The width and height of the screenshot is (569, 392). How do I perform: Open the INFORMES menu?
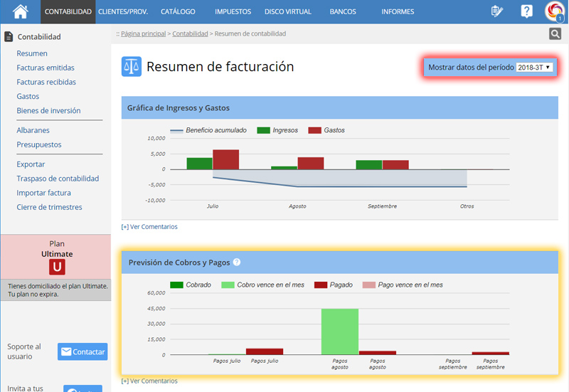pos(398,11)
